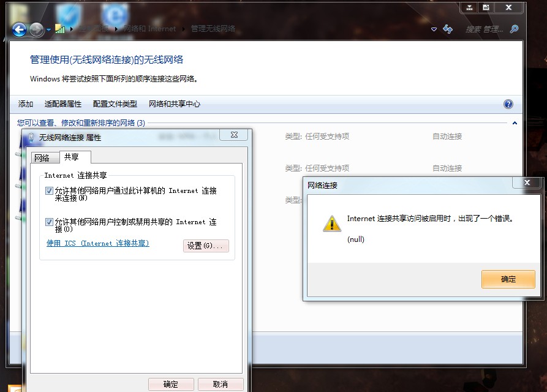This screenshot has width=547, height=392.
Task: Click the network signal icon in address bar
Action: (x=60, y=29)
